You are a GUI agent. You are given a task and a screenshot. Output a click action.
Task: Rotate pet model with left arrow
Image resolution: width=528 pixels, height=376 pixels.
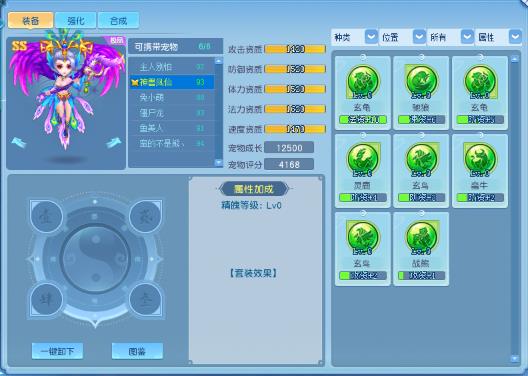coord(18,143)
